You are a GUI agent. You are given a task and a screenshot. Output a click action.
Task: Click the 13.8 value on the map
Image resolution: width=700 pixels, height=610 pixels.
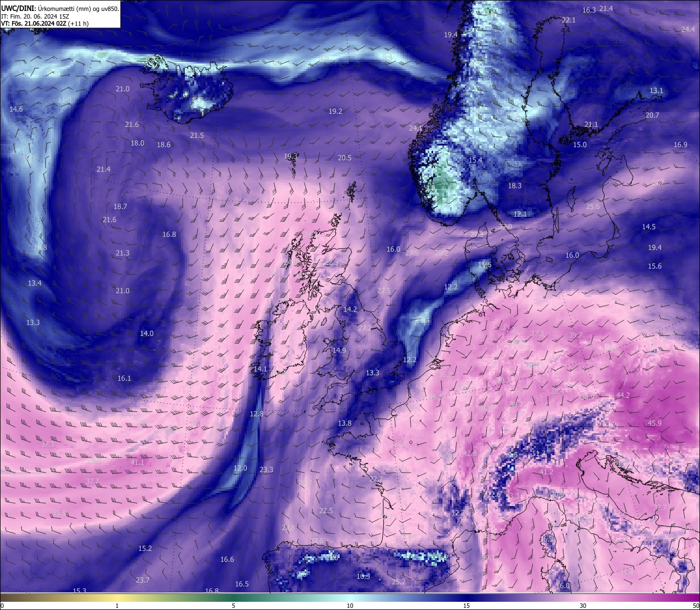[x=345, y=423]
